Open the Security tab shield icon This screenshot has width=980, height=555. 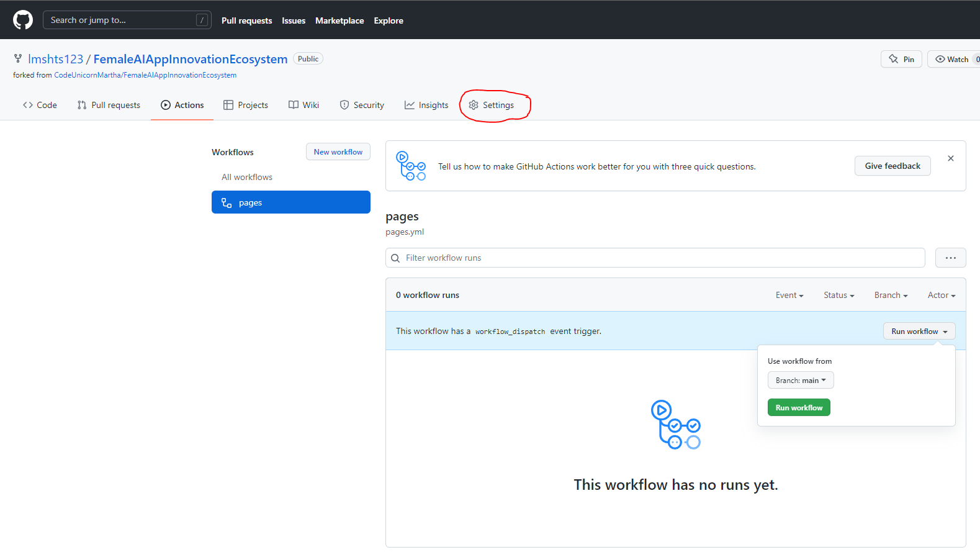pos(344,105)
